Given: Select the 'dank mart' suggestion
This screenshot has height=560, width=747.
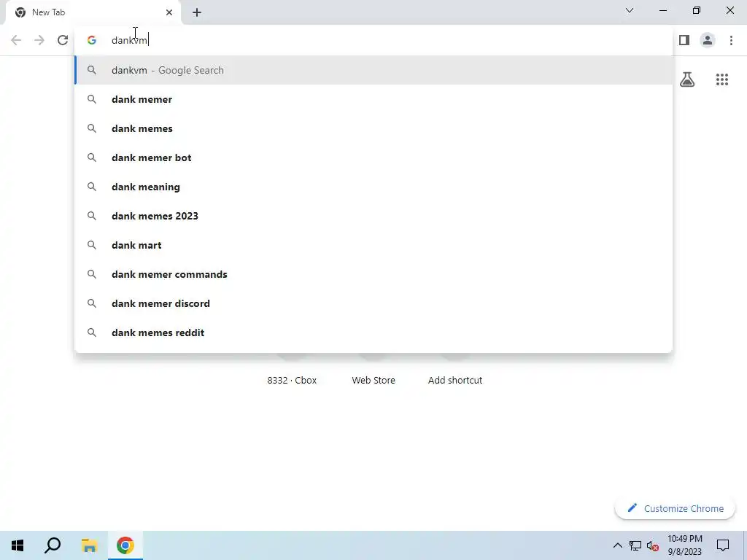Looking at the screenshot, I should tap(373, 245).
